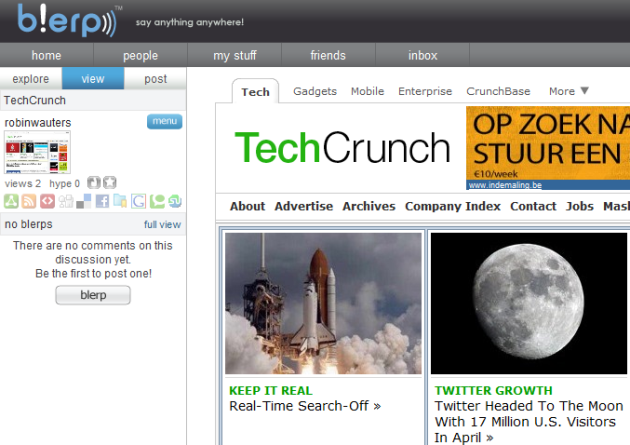Image resolution: width=630 pixels, height=445 pixels.
Task: Open the Enterprise tab
Action: coord(425,91)
